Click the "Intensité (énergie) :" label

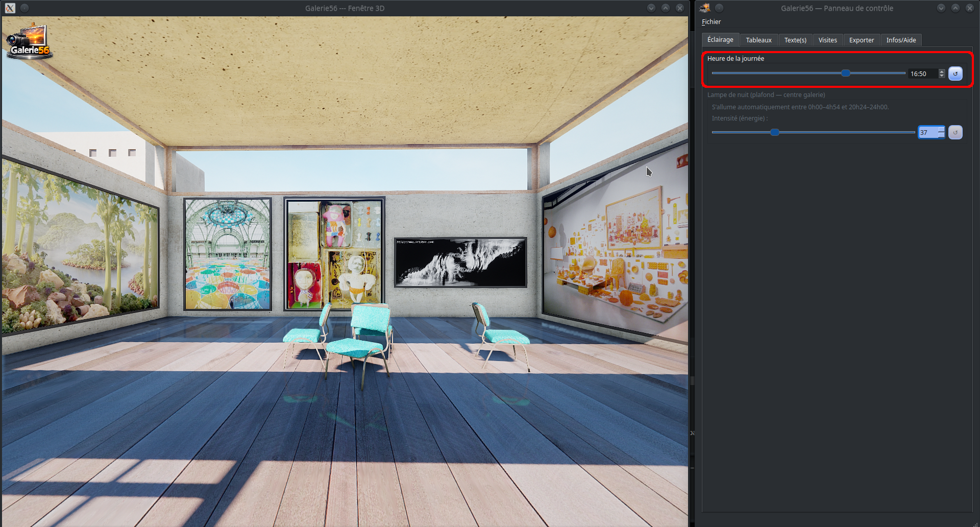point(740,118)
